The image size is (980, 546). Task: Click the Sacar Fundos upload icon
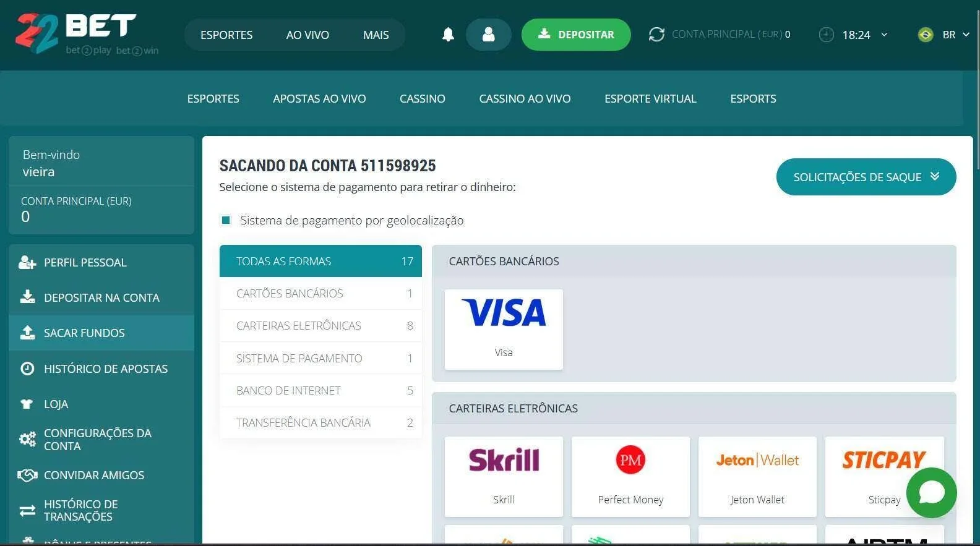pos(27,333)
